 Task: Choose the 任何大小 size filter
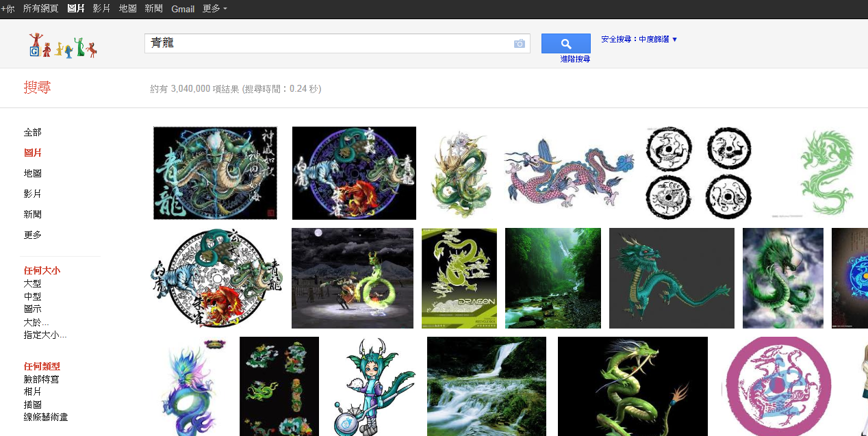(x=42, y=270)
